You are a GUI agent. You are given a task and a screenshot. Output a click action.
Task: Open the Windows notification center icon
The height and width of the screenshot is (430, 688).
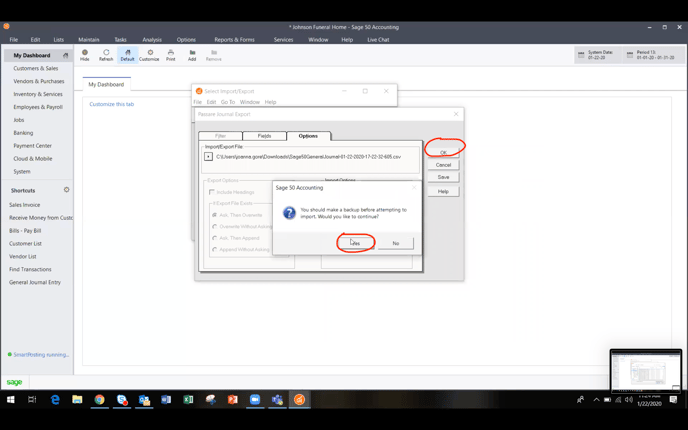[674, 400]
